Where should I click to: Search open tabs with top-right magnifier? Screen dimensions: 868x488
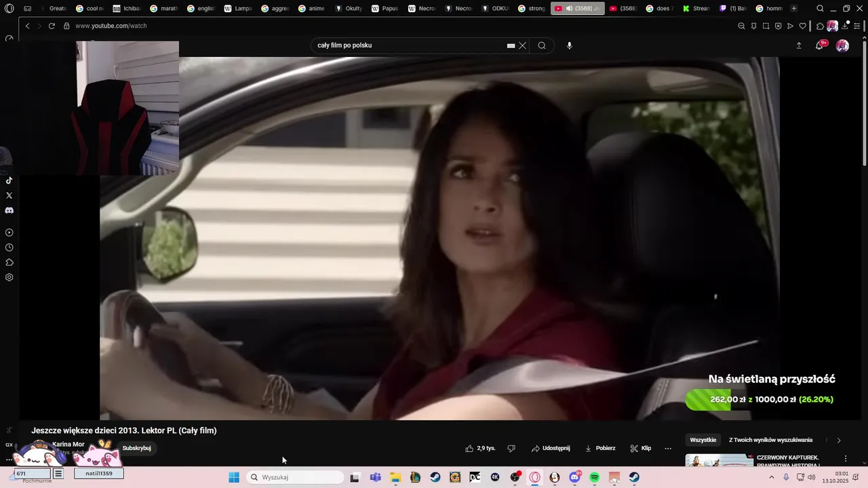pyautogui.click(x=821, y=9)
